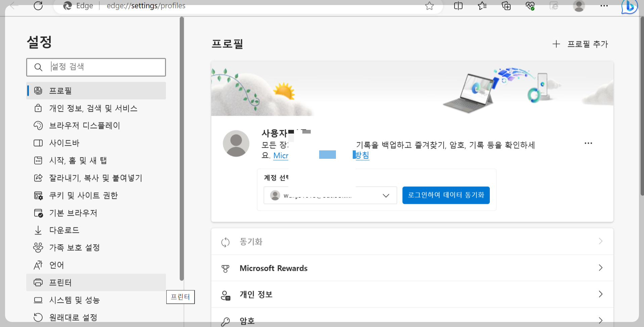Refresh the settings page
Screen dimensions: 644x327
coord(38,6)
